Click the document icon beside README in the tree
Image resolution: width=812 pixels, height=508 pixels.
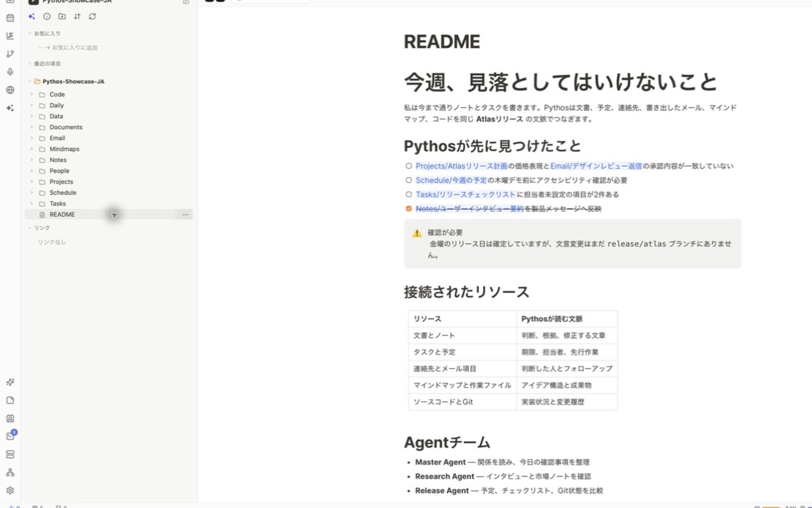click(x=42, y=215)
